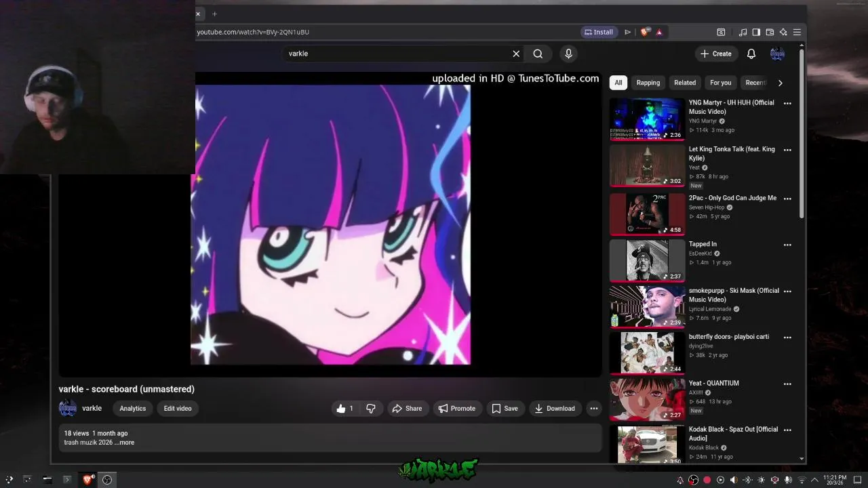Expand the description with ...more
The width and height of the screenshot is (868, 488).
click(125, 443)
